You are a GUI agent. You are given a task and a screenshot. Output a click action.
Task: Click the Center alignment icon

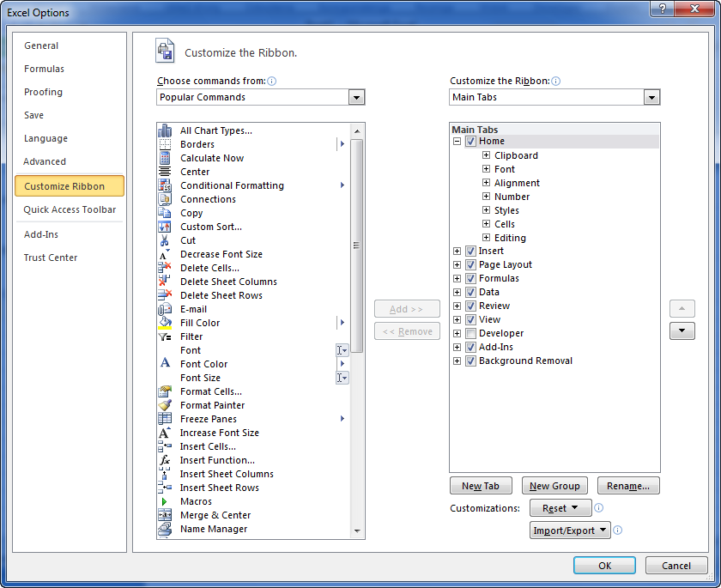(165, 172)
